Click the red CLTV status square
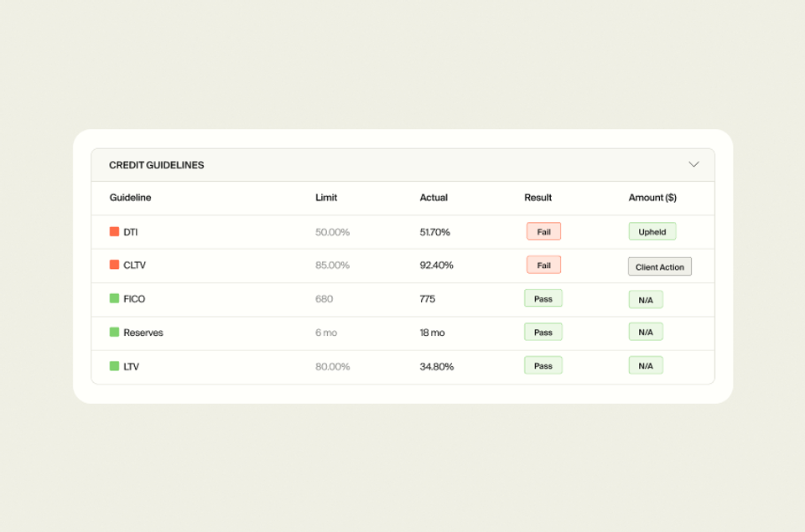This screenshot has width=805, height=532. coord(115,265)
